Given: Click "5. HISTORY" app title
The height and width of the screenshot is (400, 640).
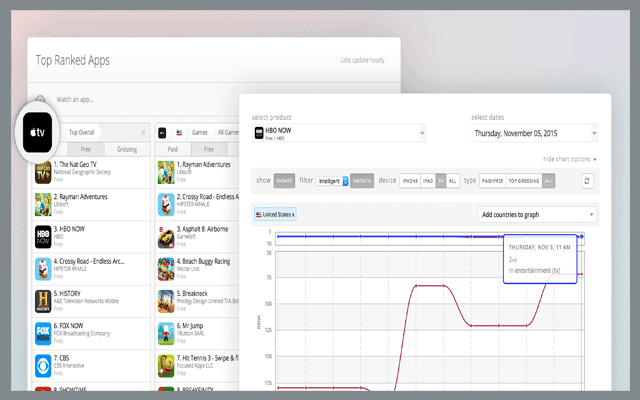Looking at the screenshot, I should tap(67, 293).
